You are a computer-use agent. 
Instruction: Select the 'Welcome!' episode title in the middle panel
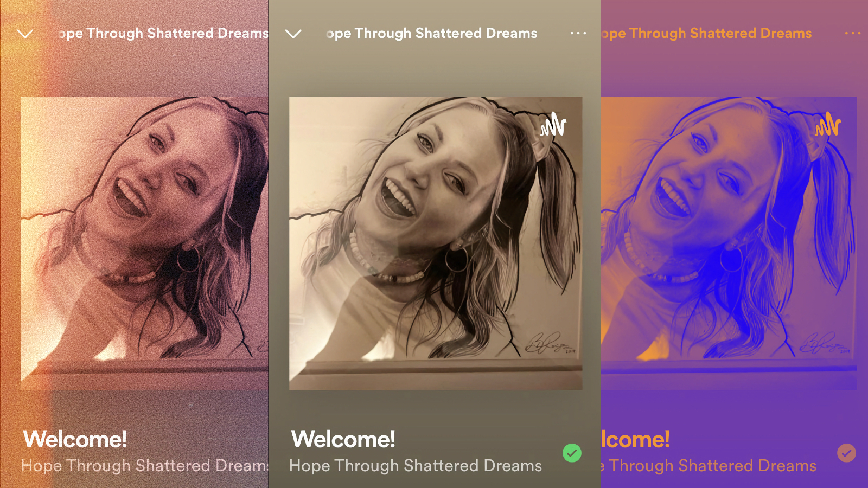click(x=343, y=439)
